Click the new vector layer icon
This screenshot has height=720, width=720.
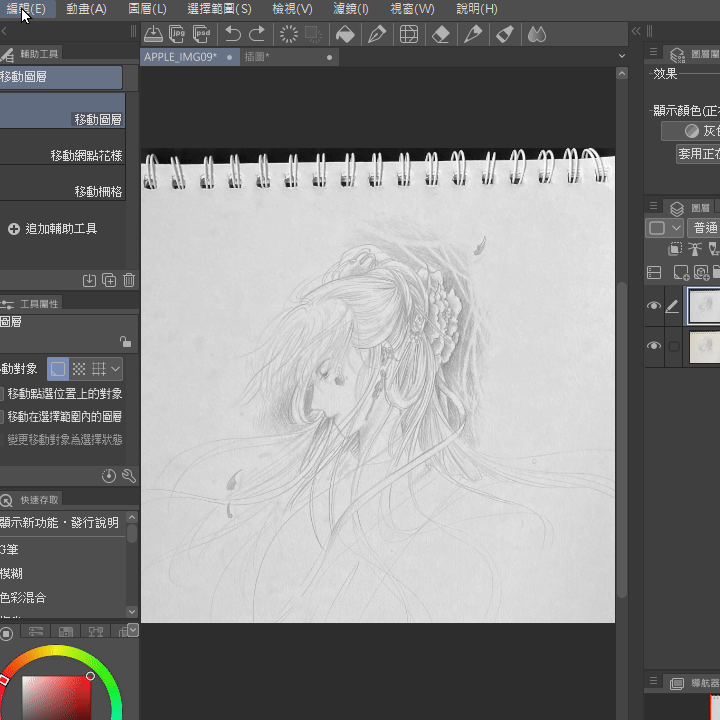tap(701, 272)
